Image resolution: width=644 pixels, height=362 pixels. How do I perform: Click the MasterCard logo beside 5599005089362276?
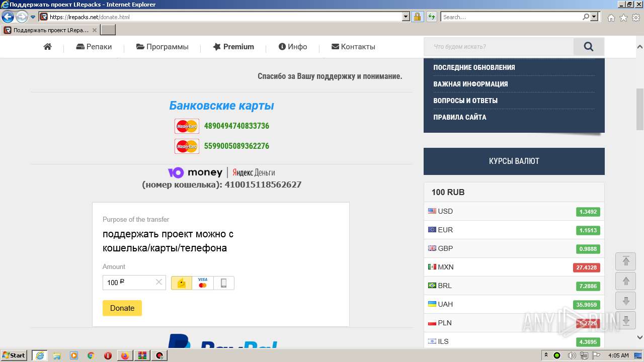coord(187,146)
